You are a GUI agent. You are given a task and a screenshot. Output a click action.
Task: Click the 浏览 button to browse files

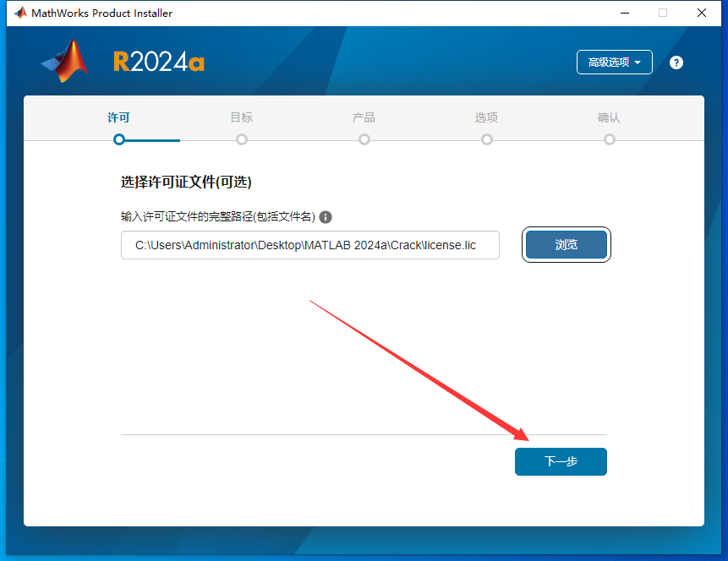(566, 244)
